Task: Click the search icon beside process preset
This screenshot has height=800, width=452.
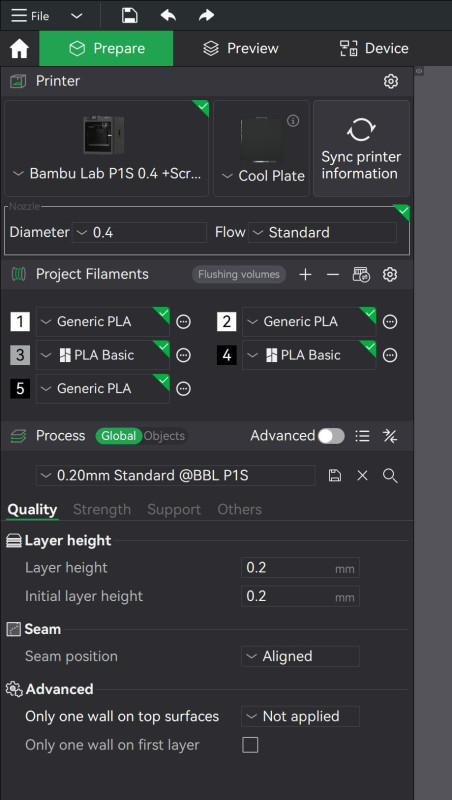Action: [390, 476]
